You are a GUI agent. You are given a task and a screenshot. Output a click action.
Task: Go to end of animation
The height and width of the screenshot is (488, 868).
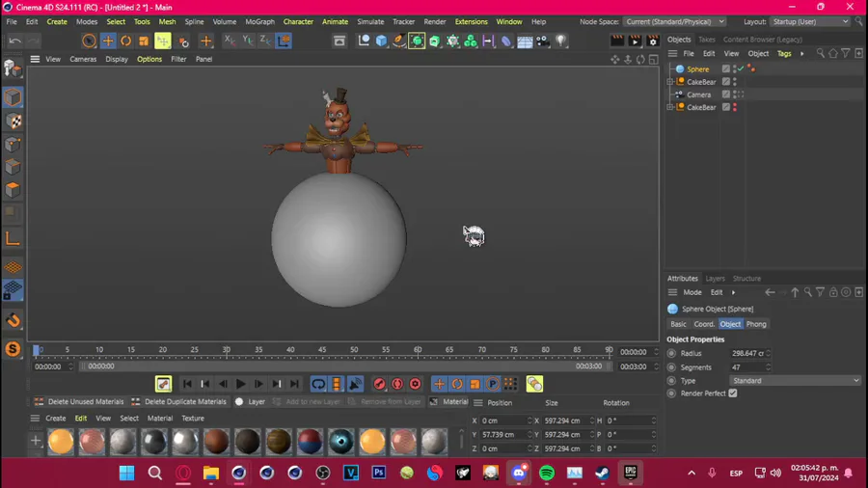pos(294,384)
